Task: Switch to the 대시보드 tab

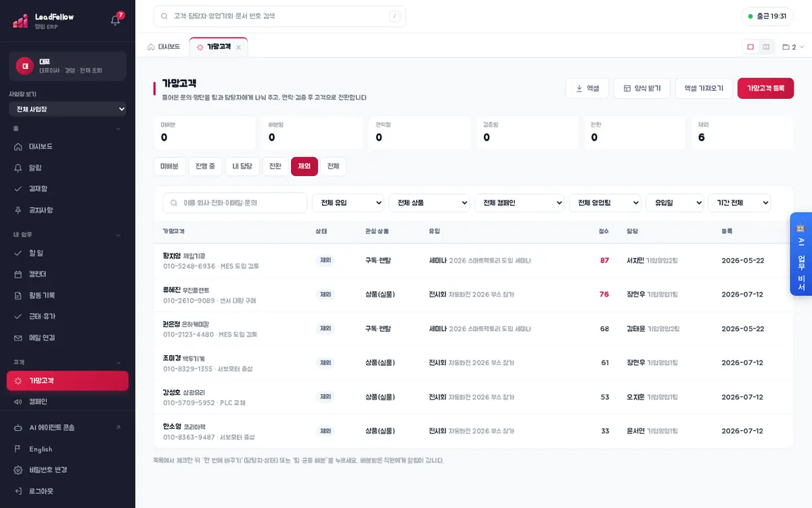Action: tap(164, 47)
